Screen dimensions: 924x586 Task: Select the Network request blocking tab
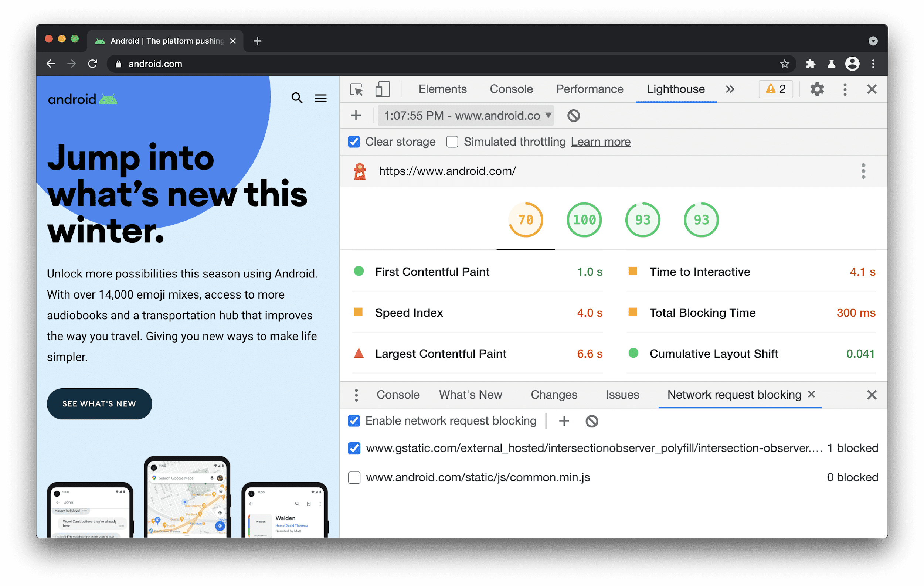point(734,394)
